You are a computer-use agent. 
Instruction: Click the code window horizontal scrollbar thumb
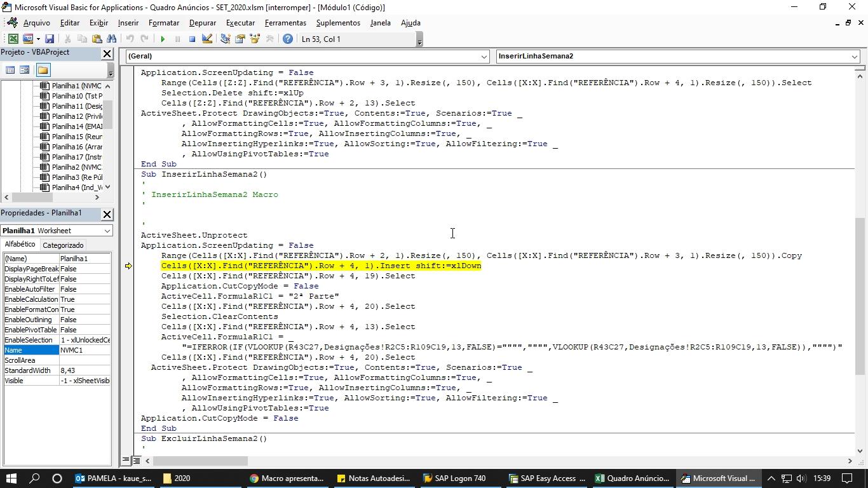coord(200,461)
